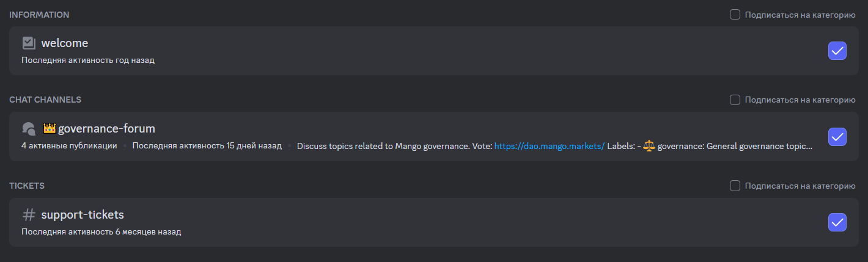
Task: Tick the CHAT CHANNELS category subscribe checkbox
Action: pyautogui.click(x=735, y=100)
